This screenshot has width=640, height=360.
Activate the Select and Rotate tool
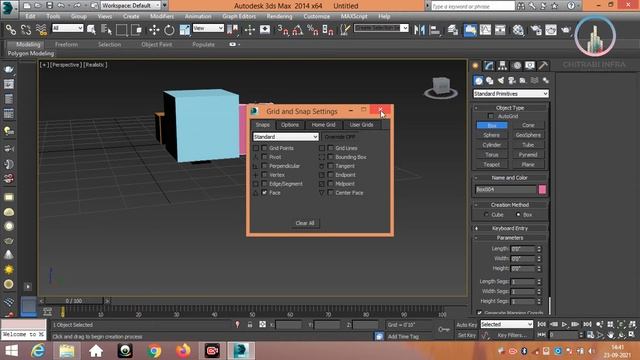[169, 29]
